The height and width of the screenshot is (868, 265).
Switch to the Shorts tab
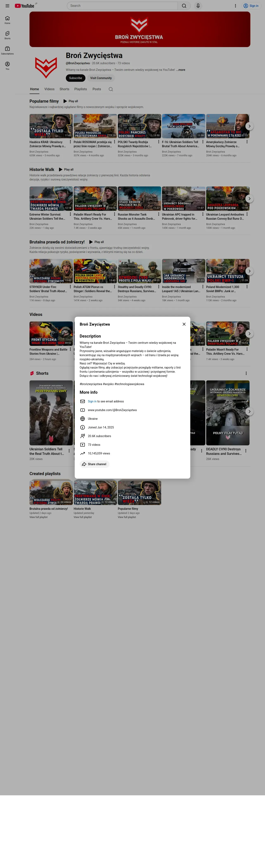tap(64, 89)
